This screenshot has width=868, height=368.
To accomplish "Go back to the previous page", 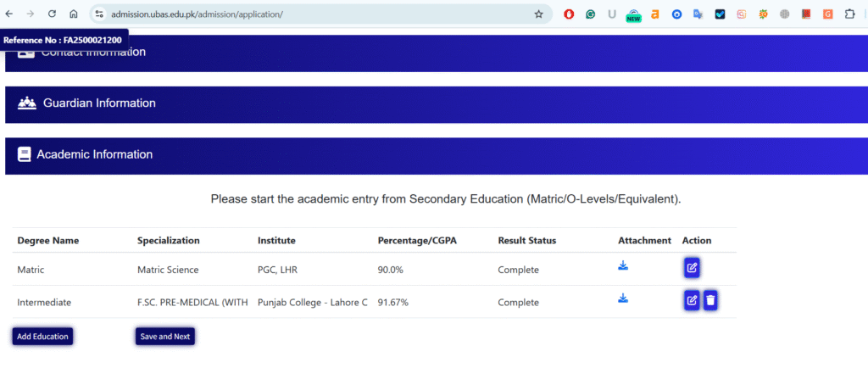I will (9, 14).
